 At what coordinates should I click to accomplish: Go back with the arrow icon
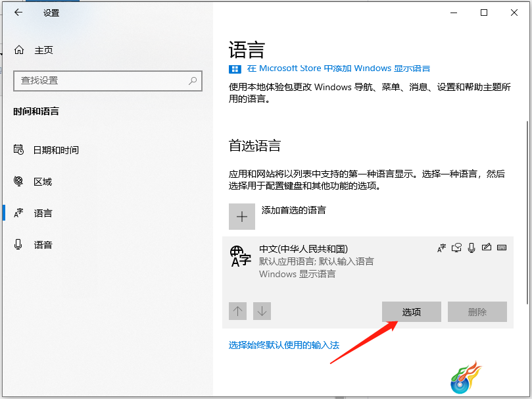(18, 13)
